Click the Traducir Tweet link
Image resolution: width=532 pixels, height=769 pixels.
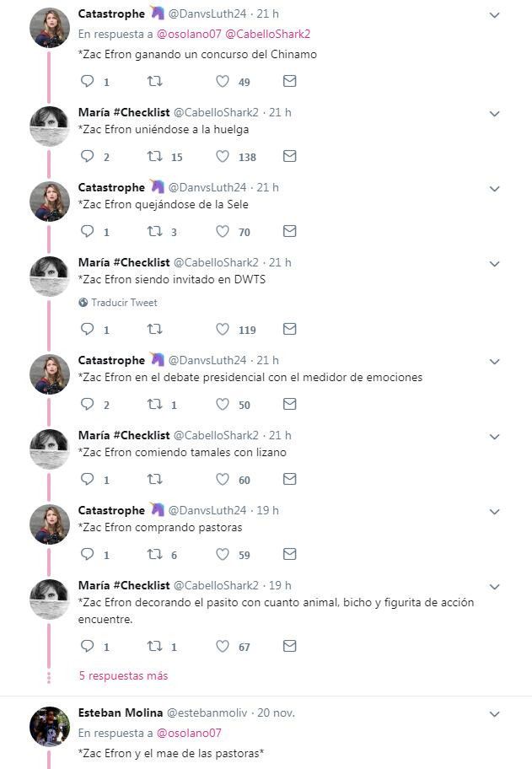click(124, 303)
